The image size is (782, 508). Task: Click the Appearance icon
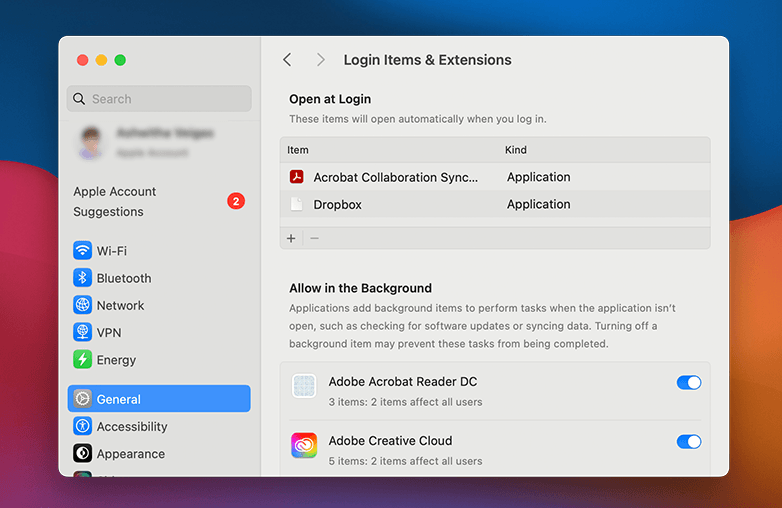pyautogui.click(x=82, y=453)
